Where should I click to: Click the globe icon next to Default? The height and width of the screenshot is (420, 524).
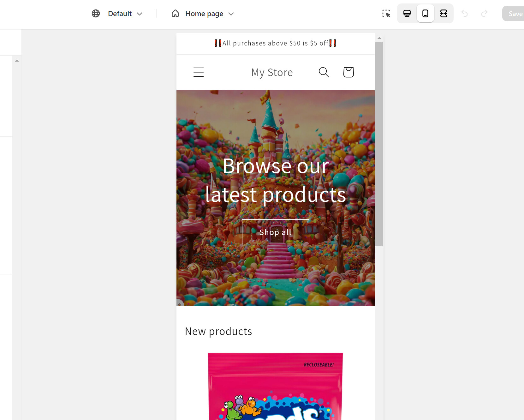pos(96,14)
